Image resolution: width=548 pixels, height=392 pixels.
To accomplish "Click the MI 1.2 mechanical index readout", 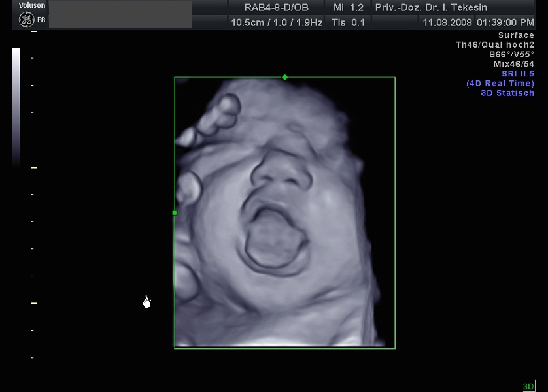I will 348,8.
